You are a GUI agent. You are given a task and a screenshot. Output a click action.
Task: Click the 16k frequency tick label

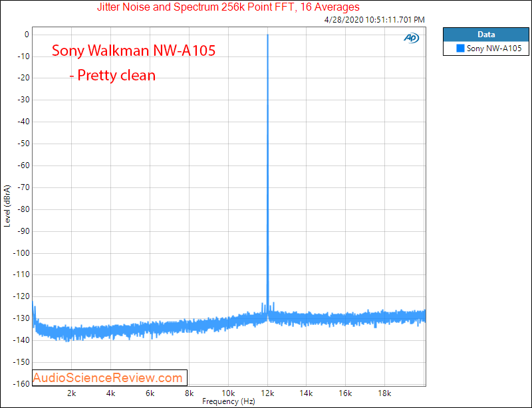point(345,393)
